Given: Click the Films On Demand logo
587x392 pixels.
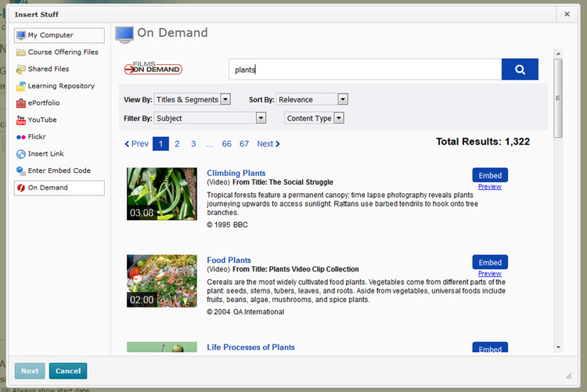Looking at the screenshot, I should point(153,68).
